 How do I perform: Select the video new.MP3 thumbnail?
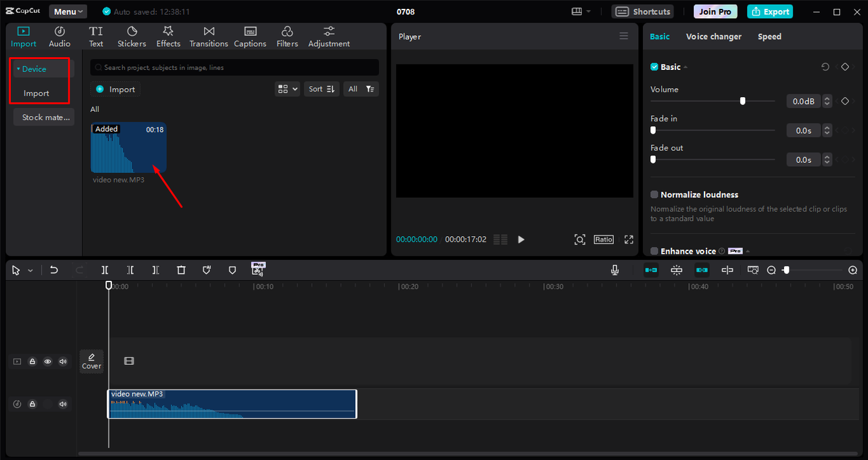[x=129, y=148]
